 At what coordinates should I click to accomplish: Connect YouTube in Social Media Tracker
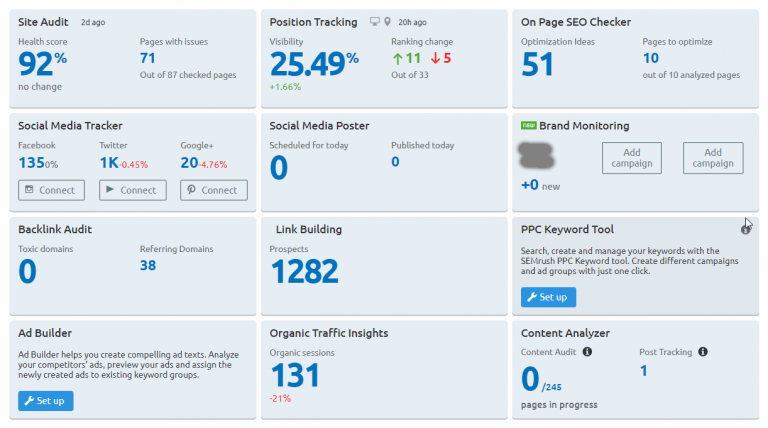[131, 190]
